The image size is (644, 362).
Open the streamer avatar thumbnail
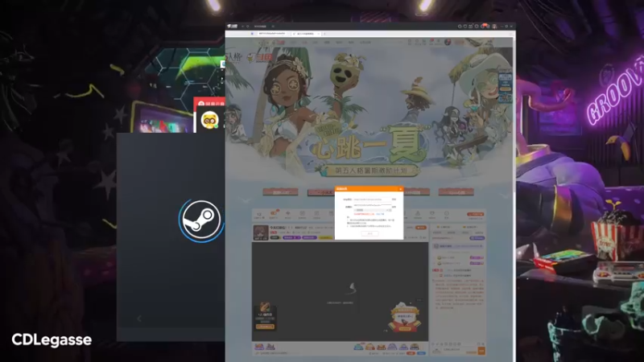(261, 232)
